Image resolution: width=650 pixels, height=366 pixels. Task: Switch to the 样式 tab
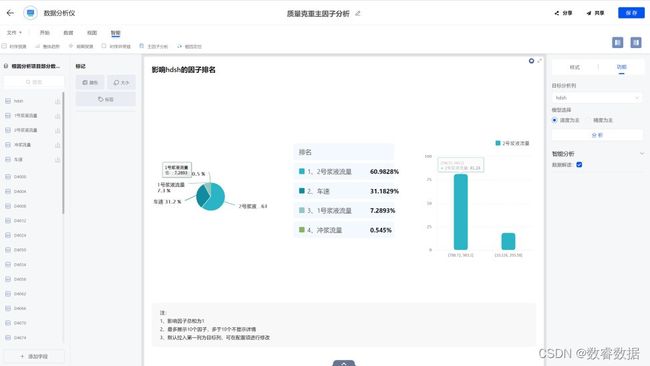[x=575, y=67]
